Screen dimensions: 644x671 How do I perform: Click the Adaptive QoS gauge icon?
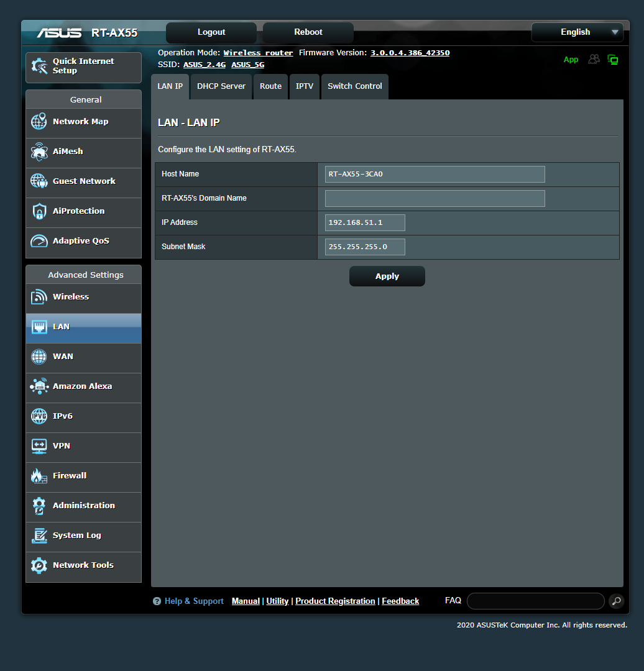point(39,241)
